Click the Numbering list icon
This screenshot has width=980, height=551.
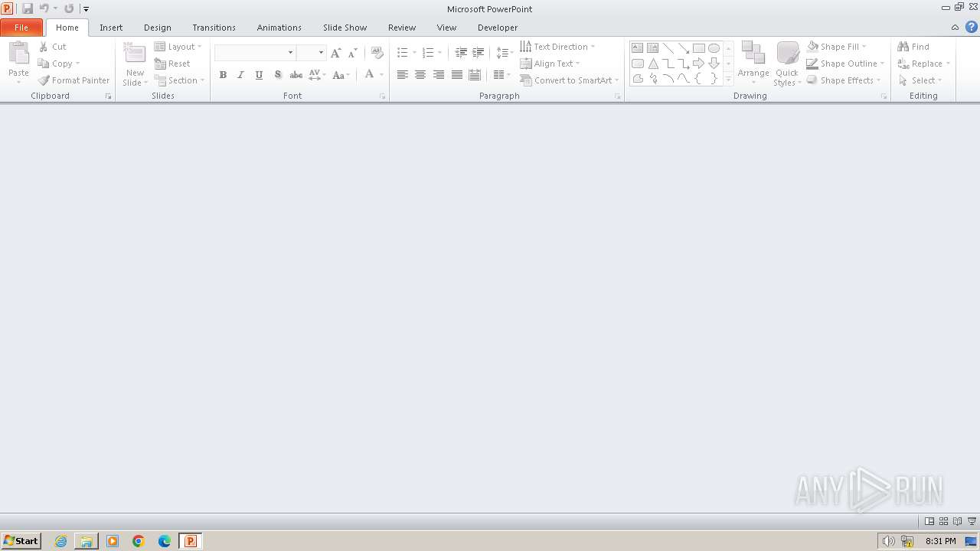click(x=428, y=53)
